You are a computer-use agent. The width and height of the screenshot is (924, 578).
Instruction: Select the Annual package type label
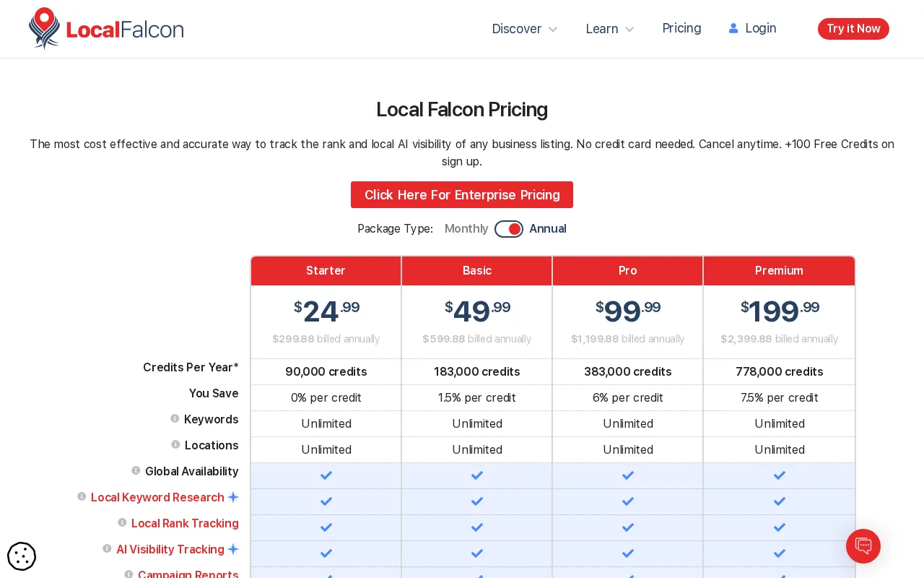tap(548, 229)
